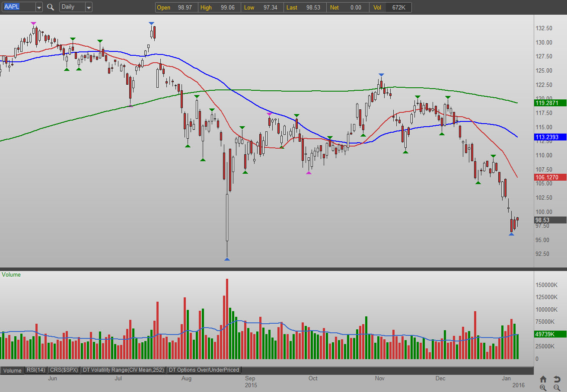Image resolution: width=567 pixels, height=392 pixels.
Task: Reset chart with the home icon
Action: pyautogui.click(x=543, y=379)
